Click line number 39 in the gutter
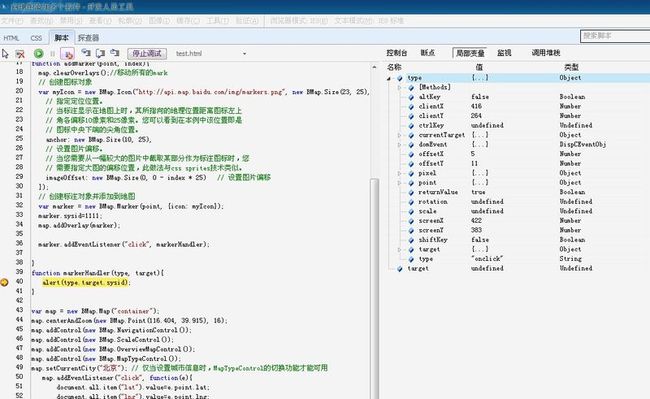Image resolution: width=650 pixels, height=399 pixels. (x=19, y=272)
